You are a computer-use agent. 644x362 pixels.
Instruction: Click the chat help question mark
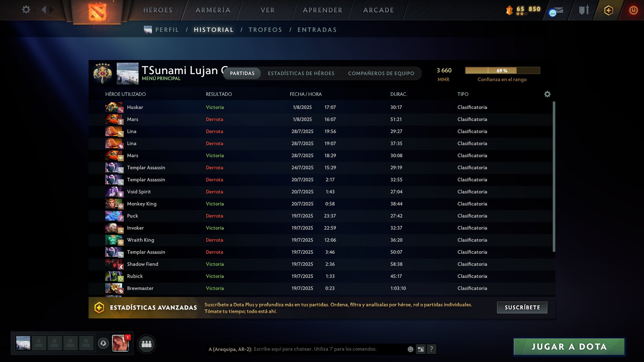[431, 349]
